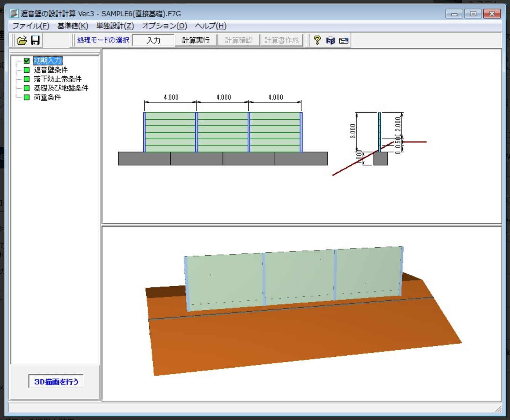Click the card icon at toolbar end

point(344,40)
